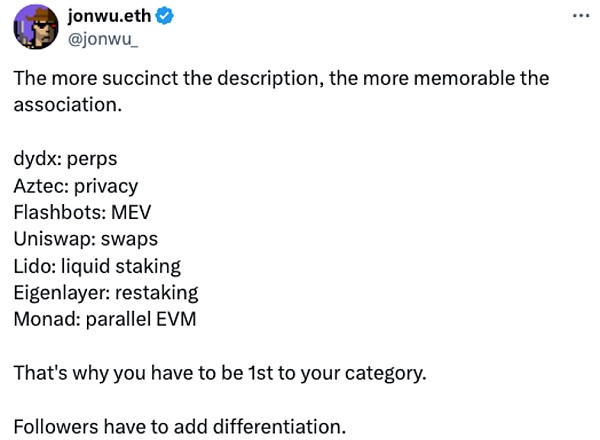The width and height of the screenshot is (600, 440).
Task: Click the "dydx: perps" line
Action: click(x=66, y=159)
